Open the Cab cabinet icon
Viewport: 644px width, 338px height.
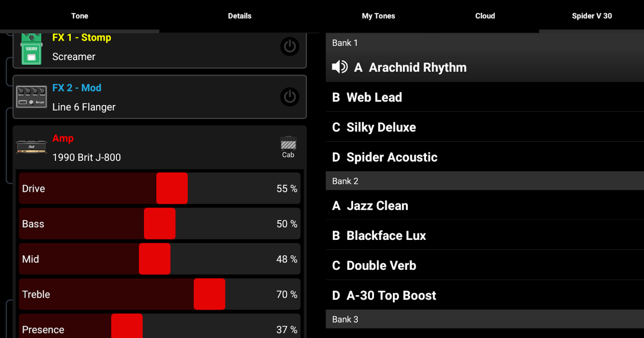pos(288,146)
